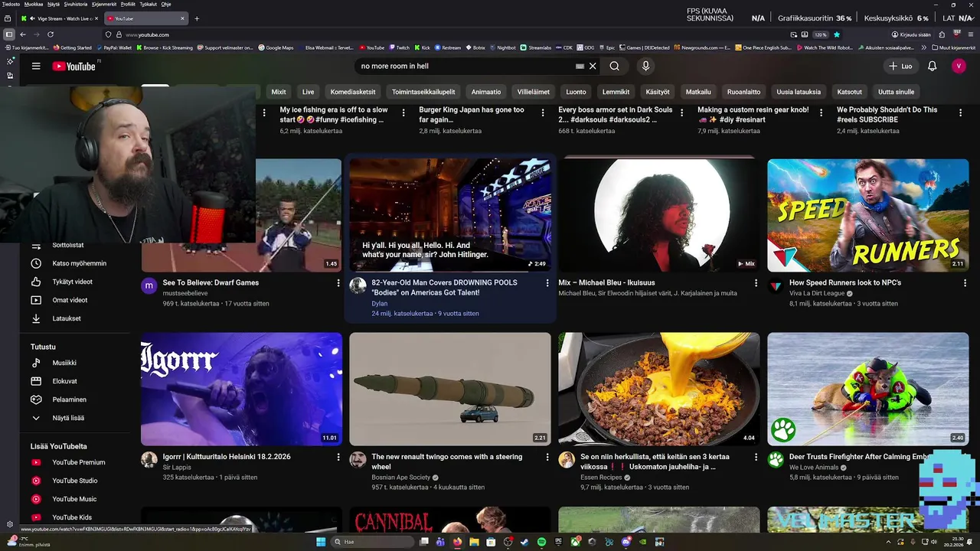Image resolution: width=980 pixels, height=551 pixels.
Task: Select the Live filter chip
Action: [308, 92]
